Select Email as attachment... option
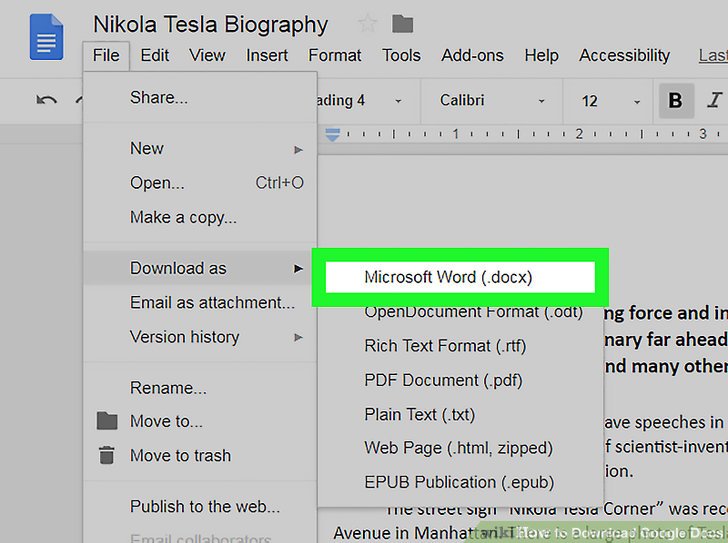Screen dimensions: 728x543 pyautogui.click(x=200, y=303)
